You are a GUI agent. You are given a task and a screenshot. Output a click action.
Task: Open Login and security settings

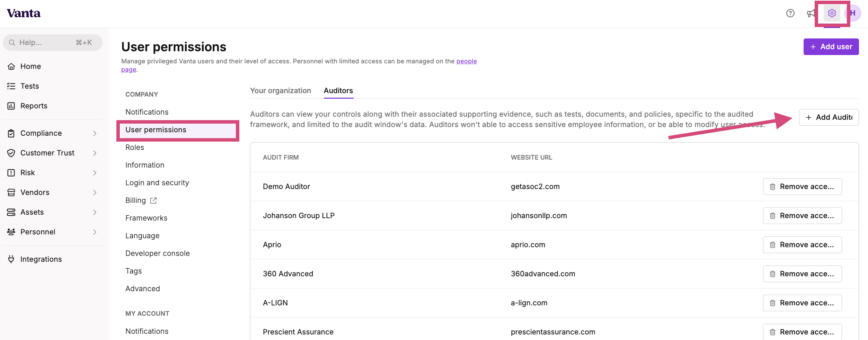pos(157,182)
